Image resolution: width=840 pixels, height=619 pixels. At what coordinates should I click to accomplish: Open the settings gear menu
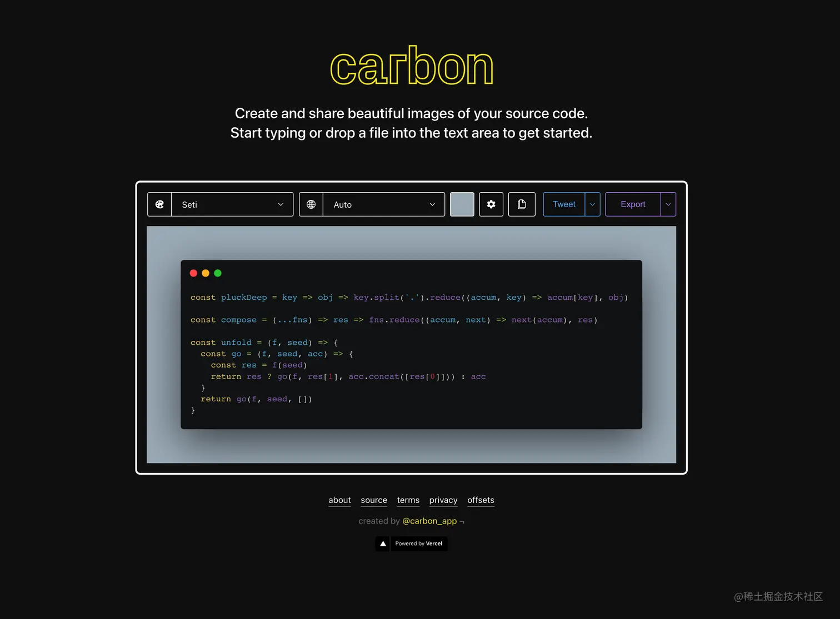pyautogui.click(x=491, y=204)
